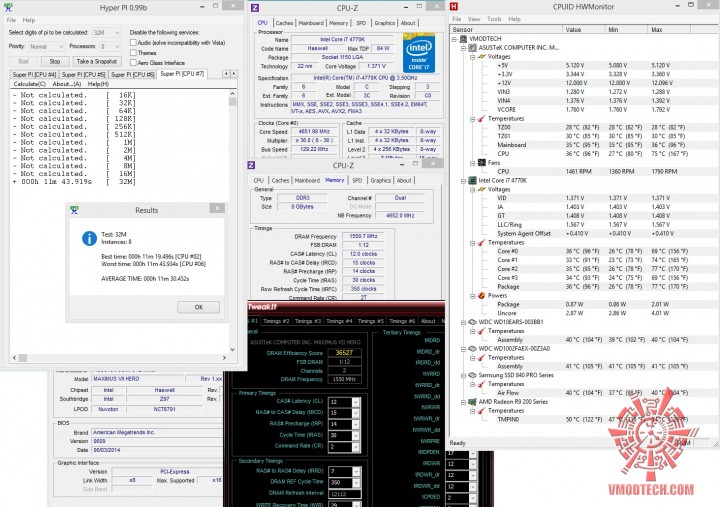Click the DRAM Frequency value 1550.7 MHz in CPU-Z
This screenshot has height=507, width=720.
point(363,236)
